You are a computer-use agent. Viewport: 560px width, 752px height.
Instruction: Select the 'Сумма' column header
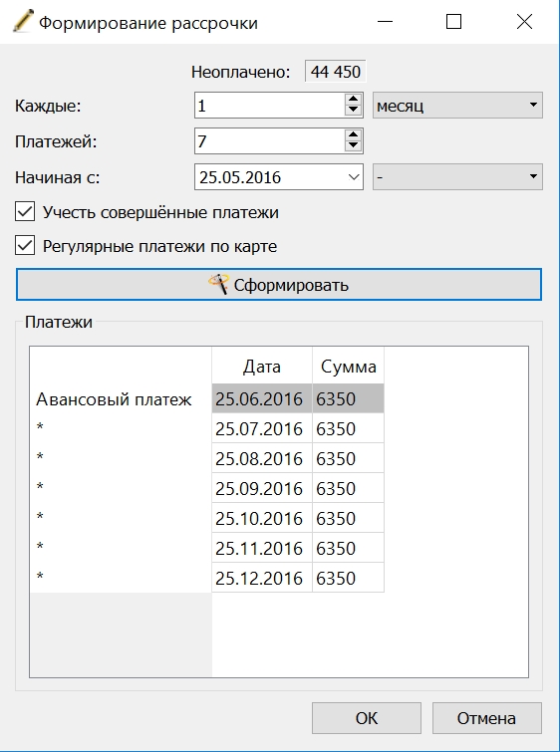(348, 367)
